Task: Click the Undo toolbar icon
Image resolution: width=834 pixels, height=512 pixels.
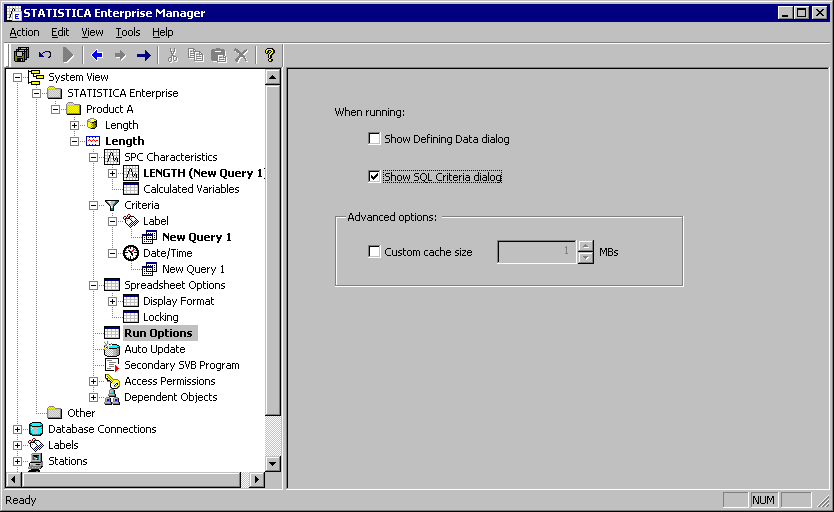Action: [x=45, y=55]
